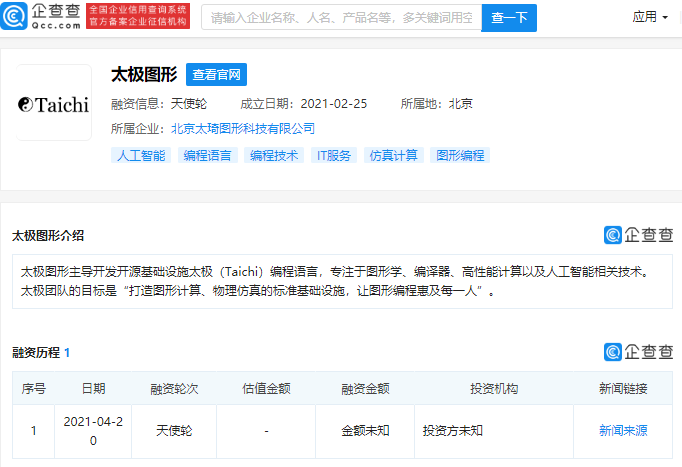
Task: Click the red official credit agency badge
Action: (138, 16)
